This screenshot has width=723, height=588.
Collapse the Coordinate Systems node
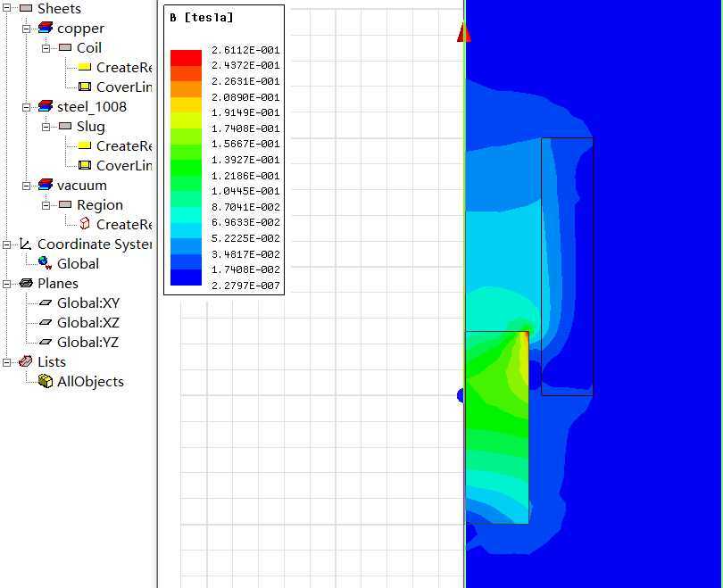click(x=7, y=244)
